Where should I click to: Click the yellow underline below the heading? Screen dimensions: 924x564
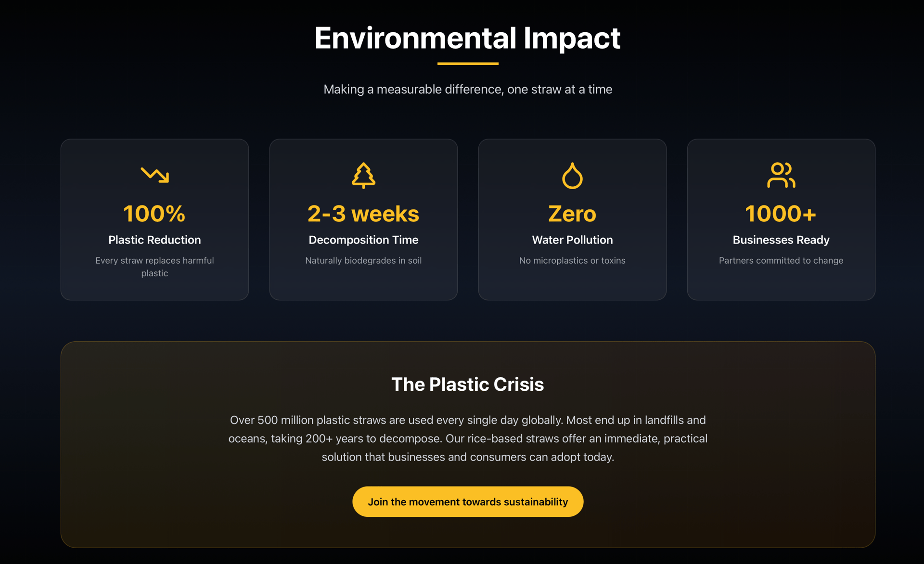pos(467,64)
